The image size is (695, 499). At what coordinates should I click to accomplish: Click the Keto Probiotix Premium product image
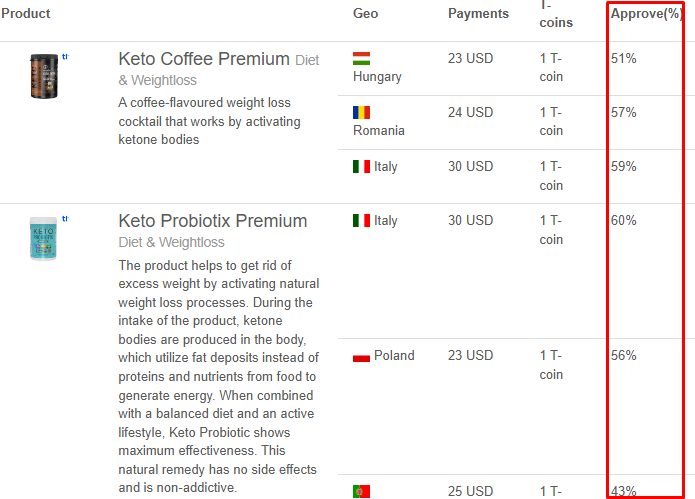[43, 238]
